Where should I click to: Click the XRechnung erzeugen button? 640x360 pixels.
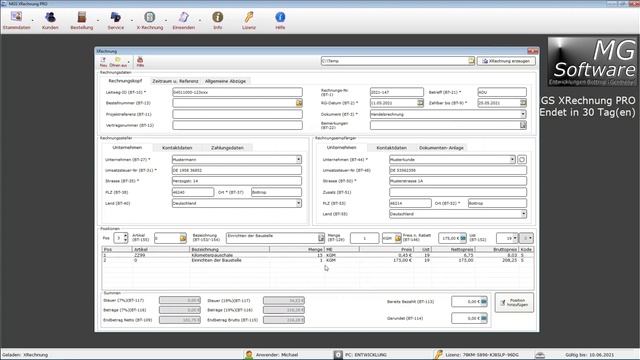[506, 61]
